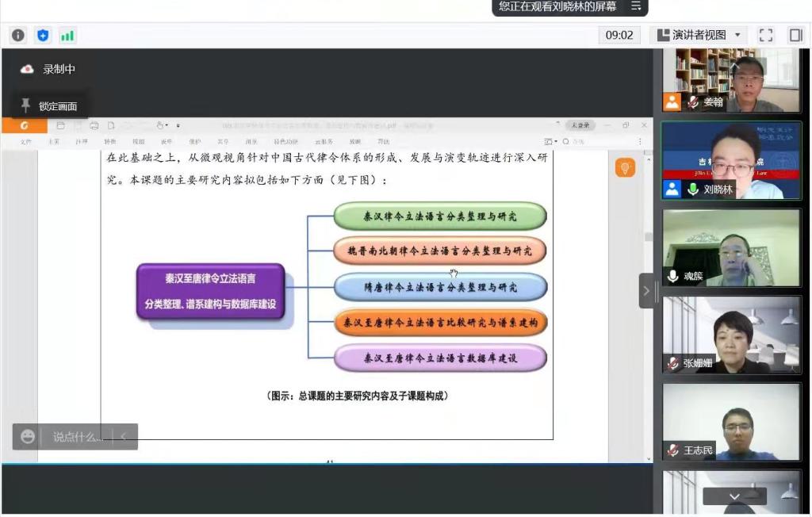Image resolution: width=812 pixels, height=517 pixels.
Task: Type in the 说点什么 chat field
Action: click(x=76, y=437)
